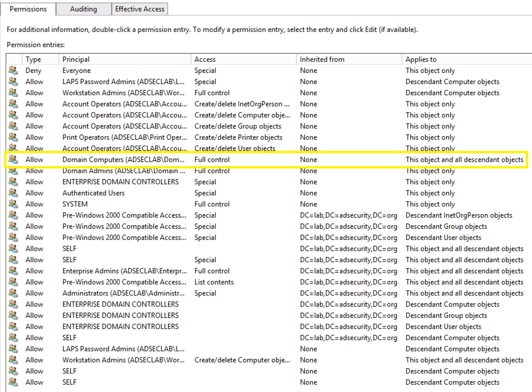Switch to the Auditing tab
The height and width of the screenshot is (392, 532).
coord(83,9)
